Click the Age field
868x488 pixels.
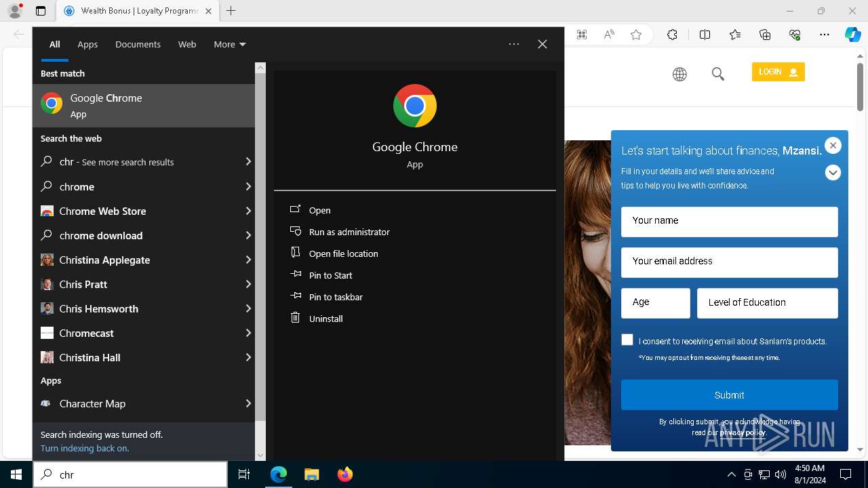(x=656, y=303)
